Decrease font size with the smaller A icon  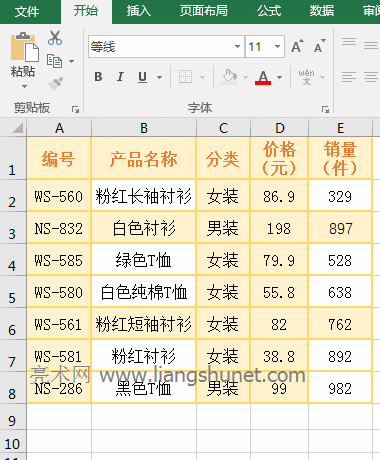coord(319,46)
